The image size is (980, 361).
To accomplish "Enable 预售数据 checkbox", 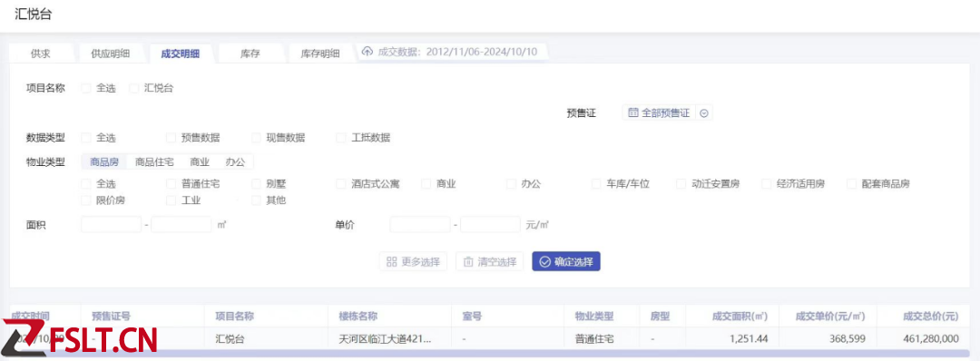I will (x=171, y=137).
